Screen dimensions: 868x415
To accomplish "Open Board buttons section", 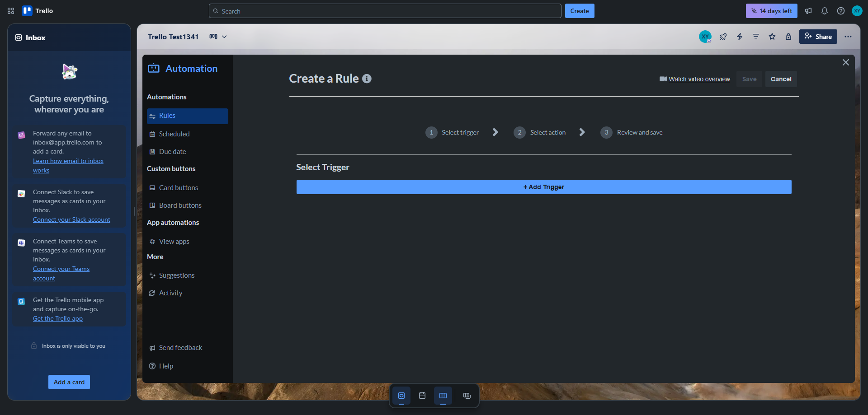I will pyautogui.click(x=187, y=205).
